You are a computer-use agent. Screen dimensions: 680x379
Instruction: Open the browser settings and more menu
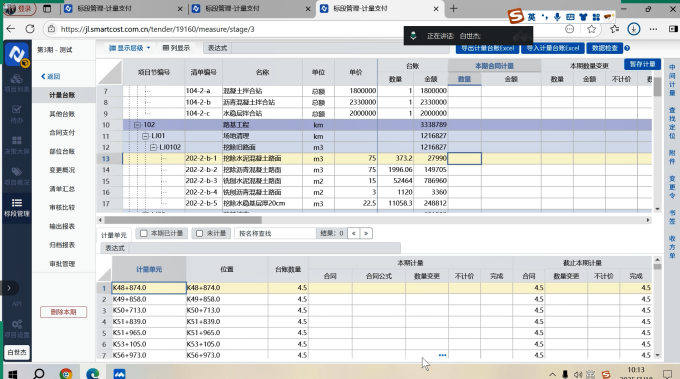653,29
